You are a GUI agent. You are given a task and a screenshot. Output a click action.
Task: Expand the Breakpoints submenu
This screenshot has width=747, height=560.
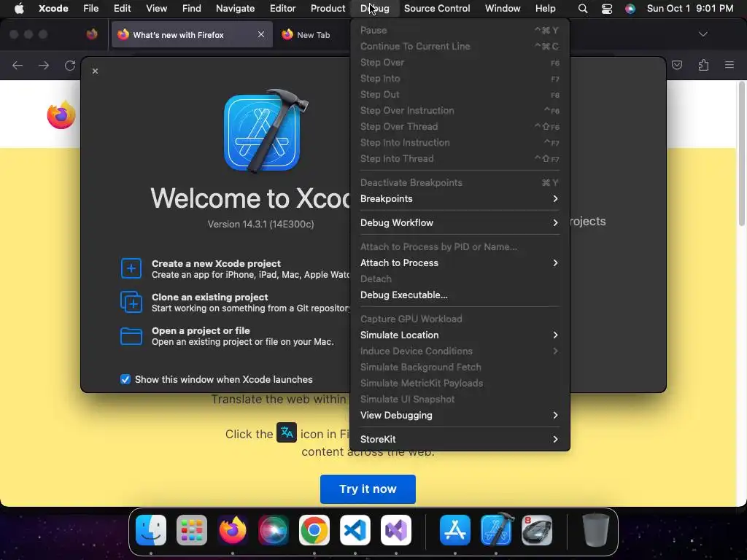point(460,198)
